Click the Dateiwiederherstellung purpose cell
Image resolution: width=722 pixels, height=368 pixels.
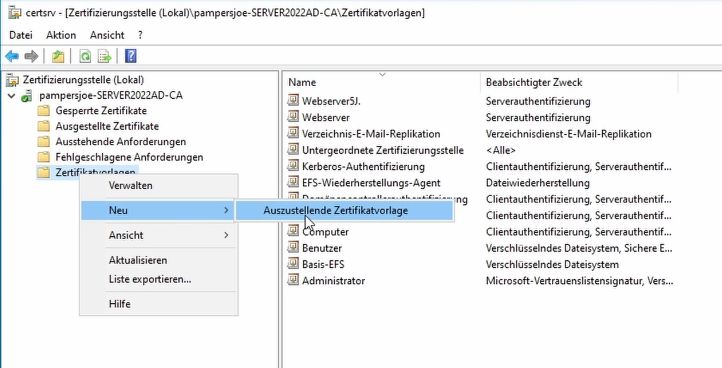(537, 183)
